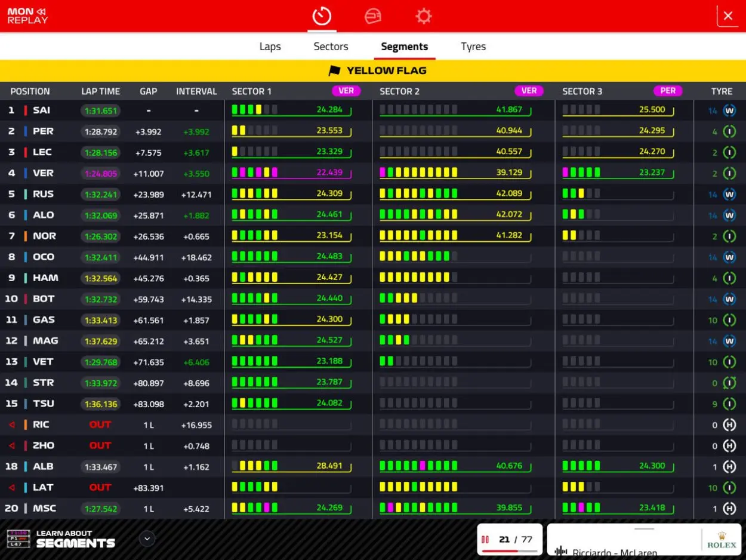
Task: Click the Interval column header
Action: tap(196, 91)
